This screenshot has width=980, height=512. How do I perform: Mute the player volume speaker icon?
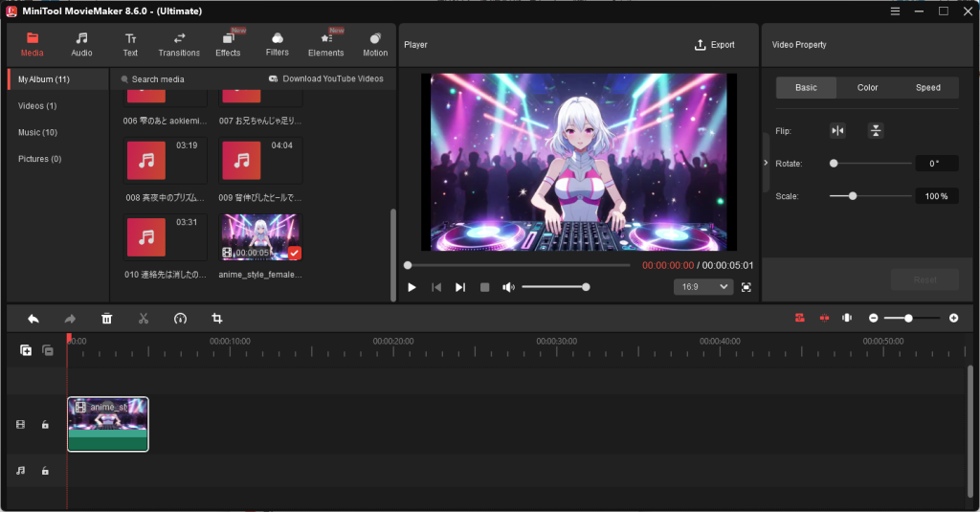(x=508, y=287)
